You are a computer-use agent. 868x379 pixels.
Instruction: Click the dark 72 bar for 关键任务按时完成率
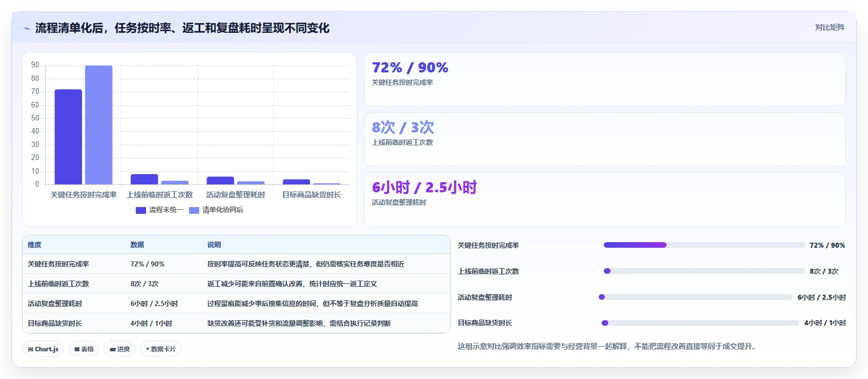[x=68, y=137]
